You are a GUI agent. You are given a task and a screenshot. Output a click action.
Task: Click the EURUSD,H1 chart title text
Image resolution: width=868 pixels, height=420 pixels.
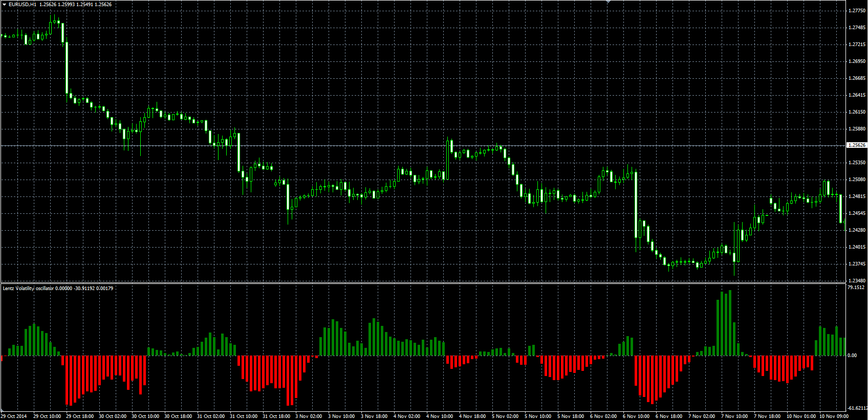tap(23, 4)
